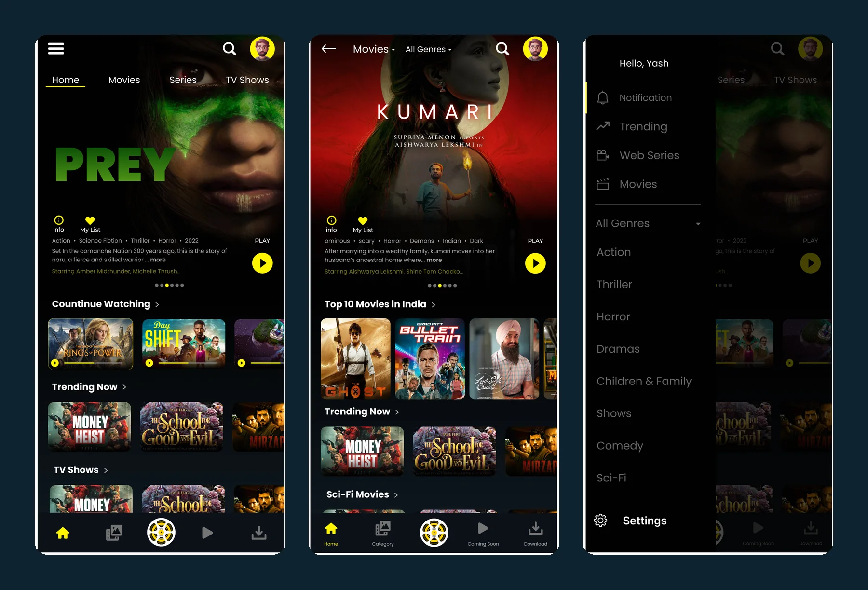The width and height of the screenshot is (868, 590).
Task: Open the hamburger menu on Home screen
Action: 56,49
